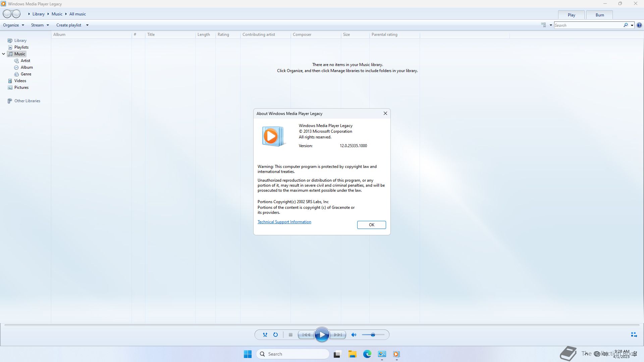Collapse the Music tree node

[x=4, y=54]
